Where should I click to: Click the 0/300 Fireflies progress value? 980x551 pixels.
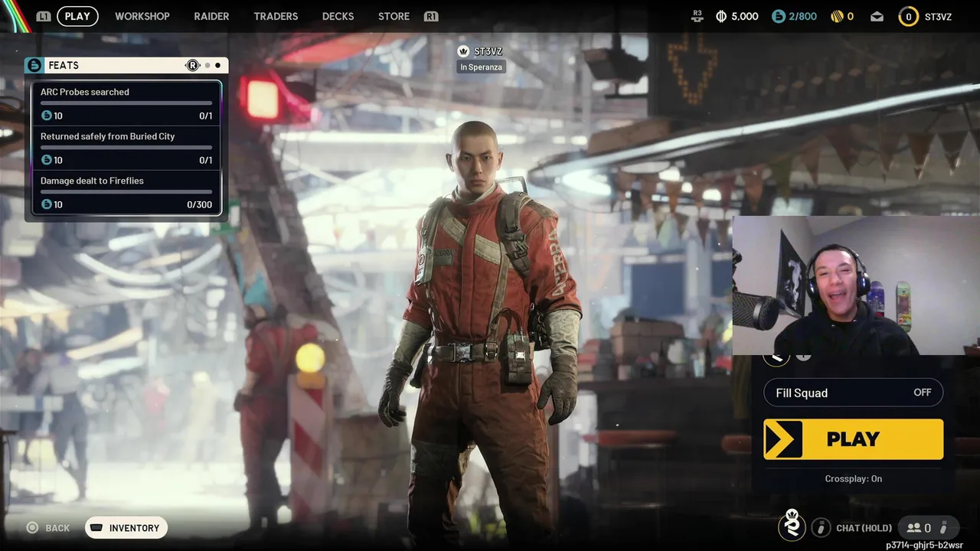[200, 204]
